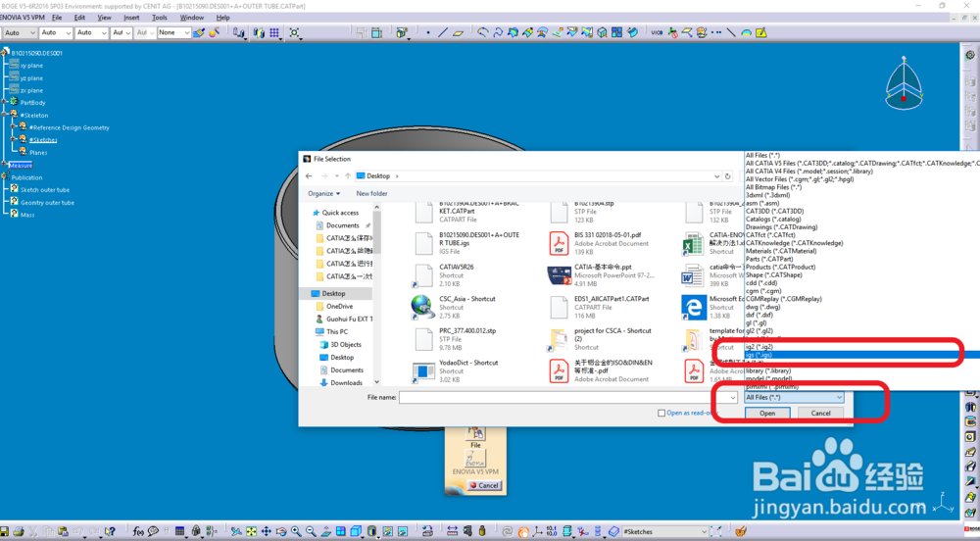The height and width of the screenshot is (541, 980).
Task: Click the Normal View icon
Action: click(325, 531)
